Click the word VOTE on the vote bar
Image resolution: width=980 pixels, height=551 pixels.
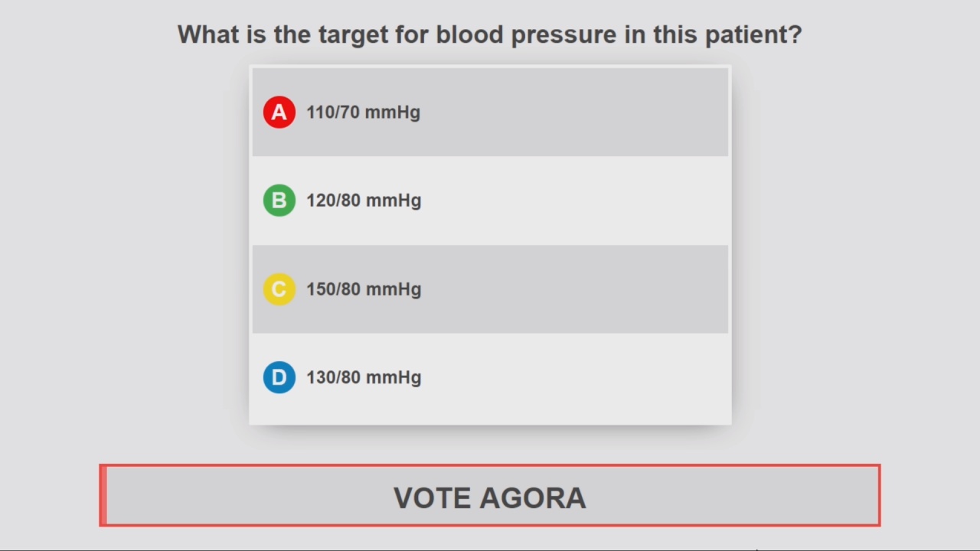coord(433,498)
